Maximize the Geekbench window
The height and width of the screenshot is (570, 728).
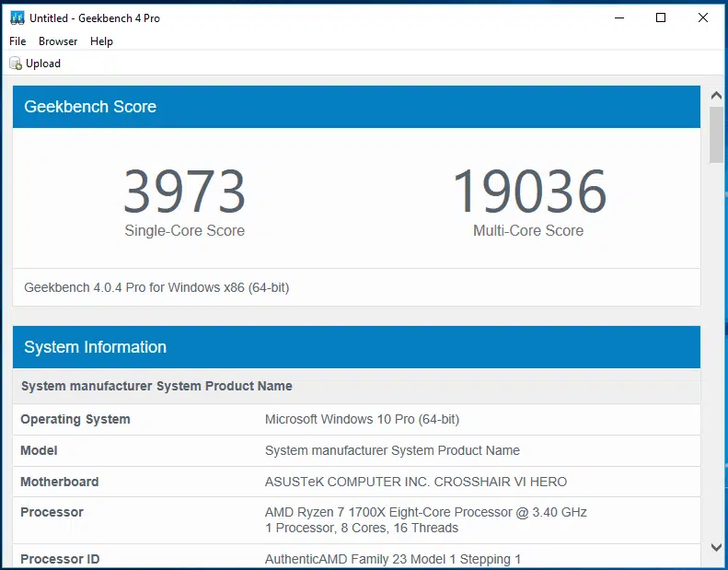(661, 17)
